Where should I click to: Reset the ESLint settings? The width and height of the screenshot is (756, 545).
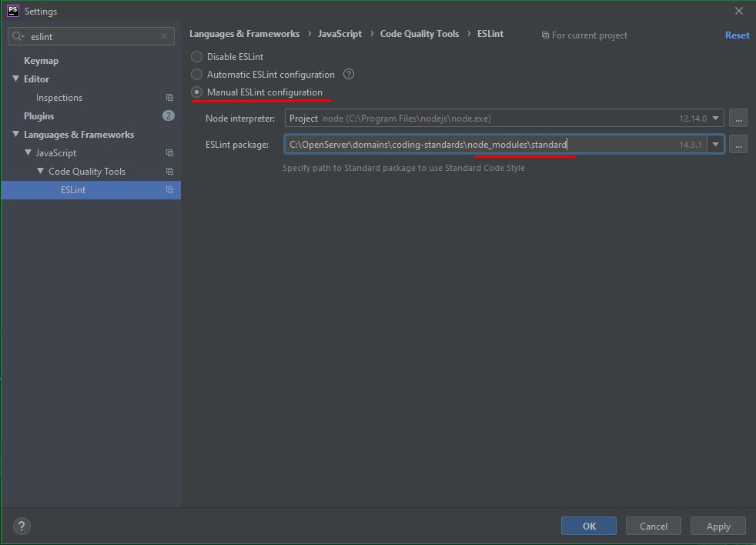(x=737, y=35)
